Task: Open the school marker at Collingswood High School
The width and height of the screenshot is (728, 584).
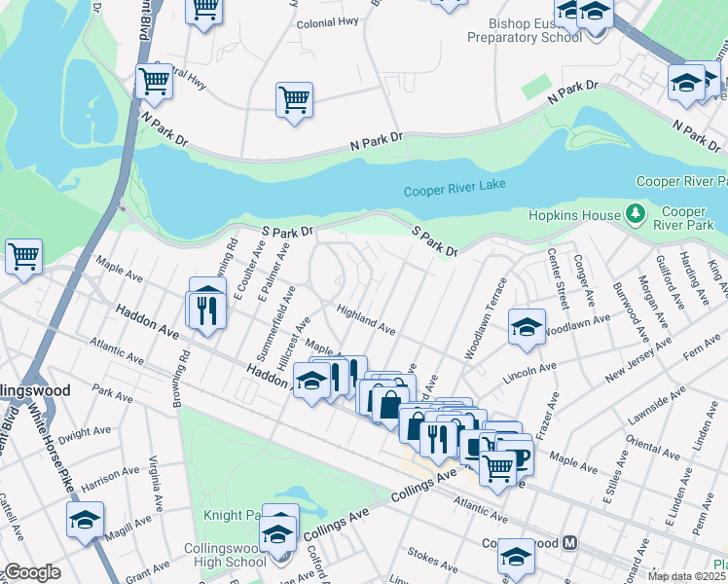Action: pos(277,538)
